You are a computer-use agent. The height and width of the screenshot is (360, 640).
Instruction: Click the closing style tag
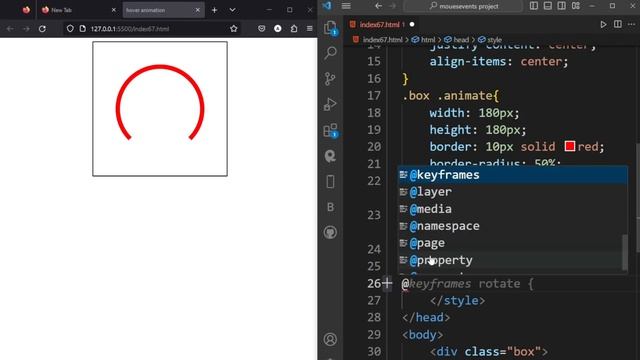(458, 301)
